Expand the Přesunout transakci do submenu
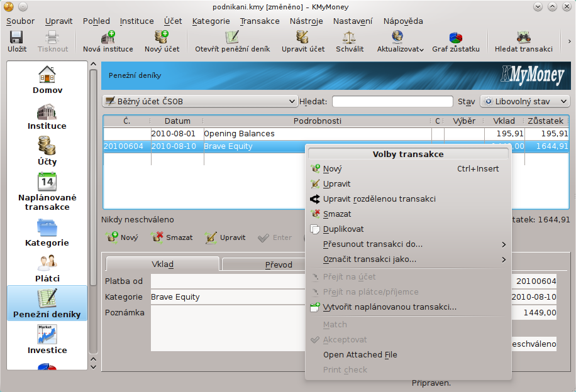Image resolution: width=576 pixels, height=392 pixels. (x=408, y=244)
